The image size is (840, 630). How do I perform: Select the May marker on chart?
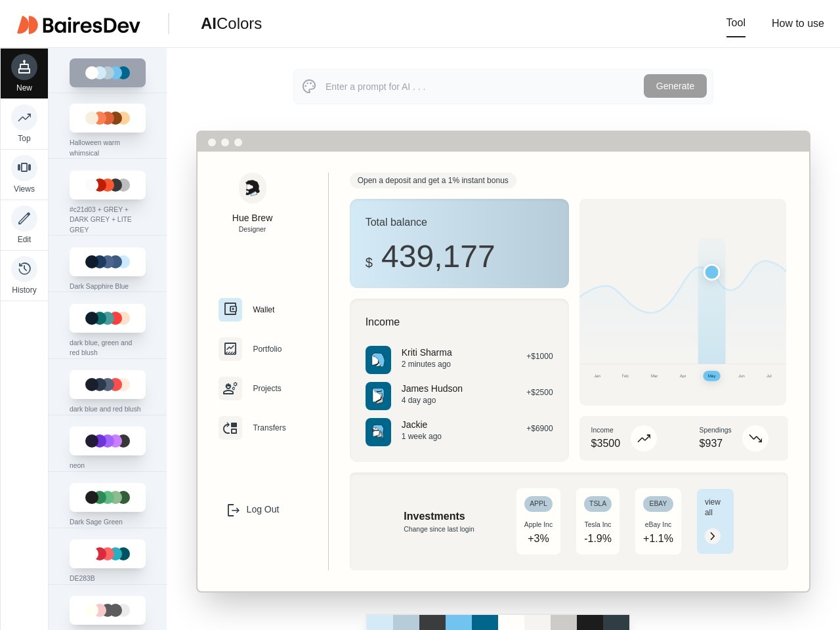pyautogui.click(x=711, y=376)
